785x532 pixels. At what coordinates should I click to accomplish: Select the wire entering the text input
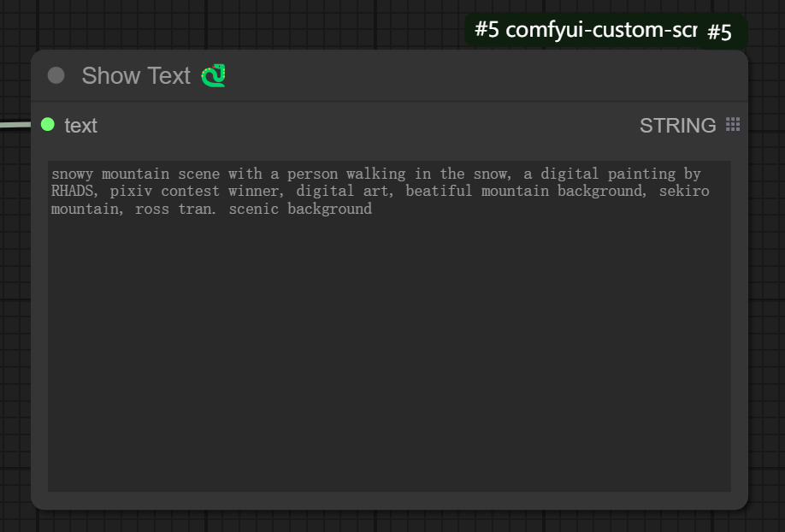pos(15,124)
